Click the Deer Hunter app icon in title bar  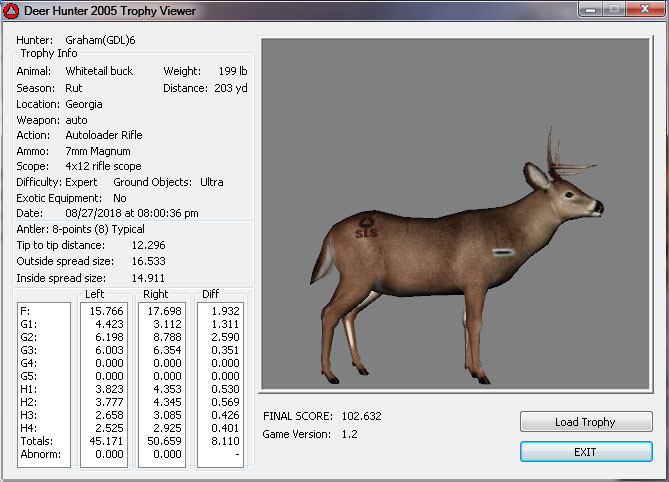pos(11,11)
